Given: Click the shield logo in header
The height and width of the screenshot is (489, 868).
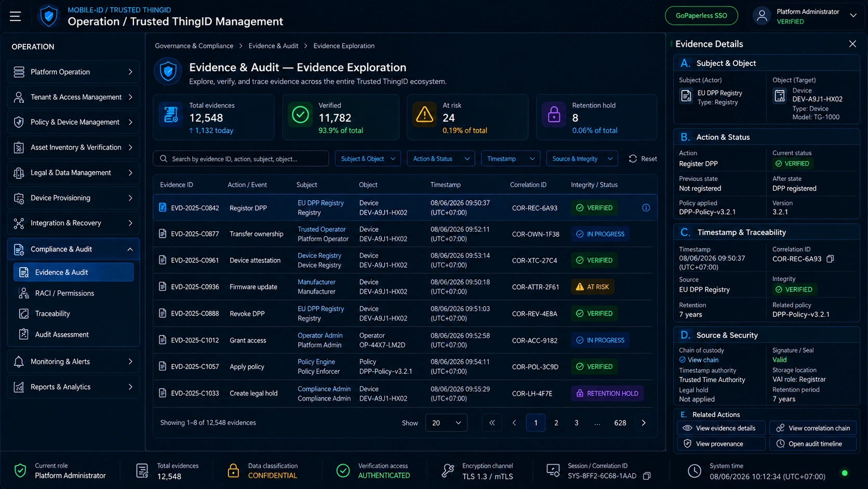Looking at the screenshot, I should point(49,16).
